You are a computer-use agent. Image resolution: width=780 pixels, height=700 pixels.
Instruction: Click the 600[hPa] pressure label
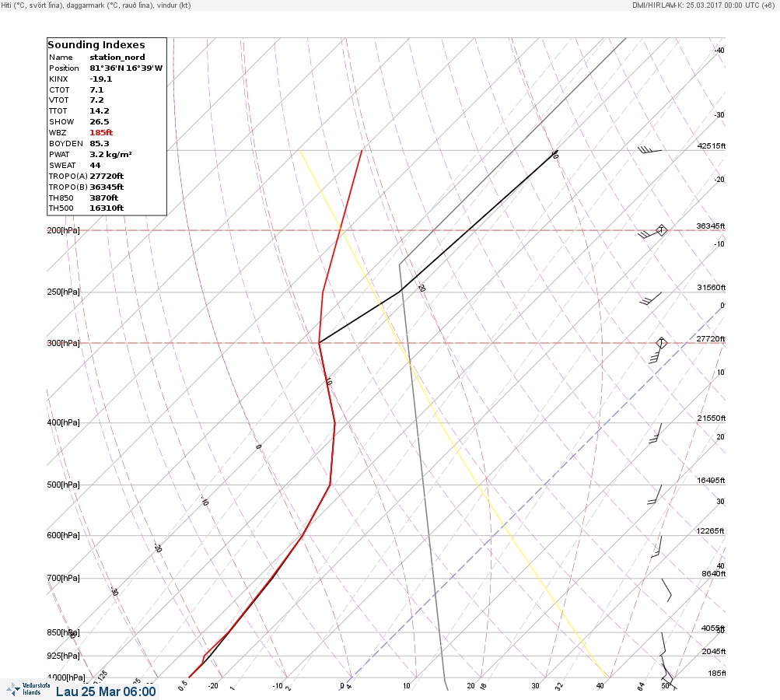click(63, 535)
